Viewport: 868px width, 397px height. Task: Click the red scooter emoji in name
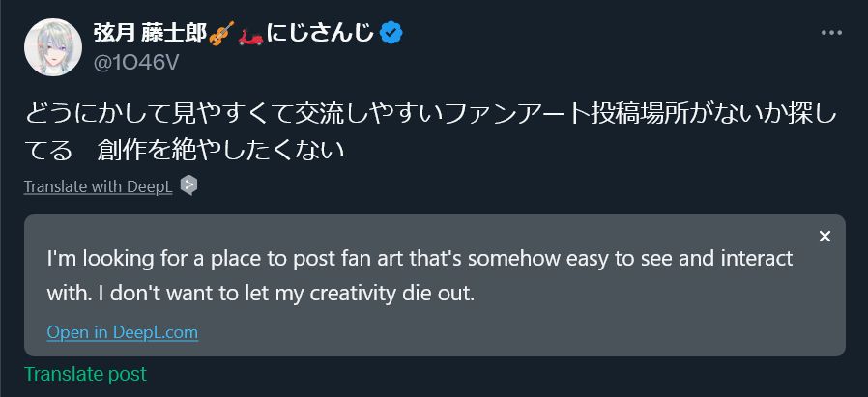[x=250, y=35]
